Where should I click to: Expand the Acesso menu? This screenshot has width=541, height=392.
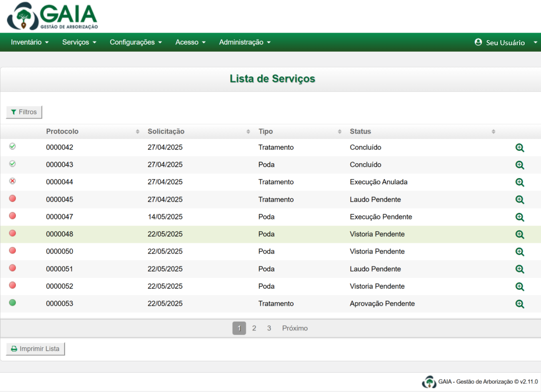tap(190, 42)
